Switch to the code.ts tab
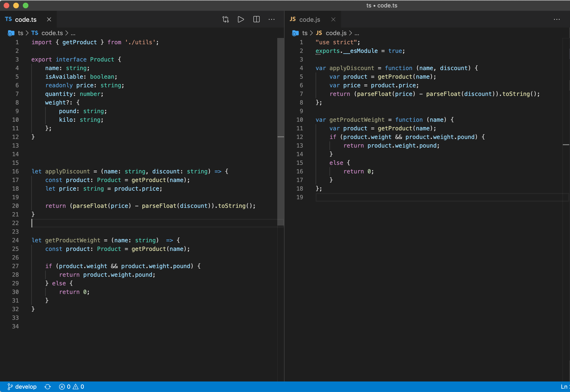The image size is (570, 392). (28, 19)
